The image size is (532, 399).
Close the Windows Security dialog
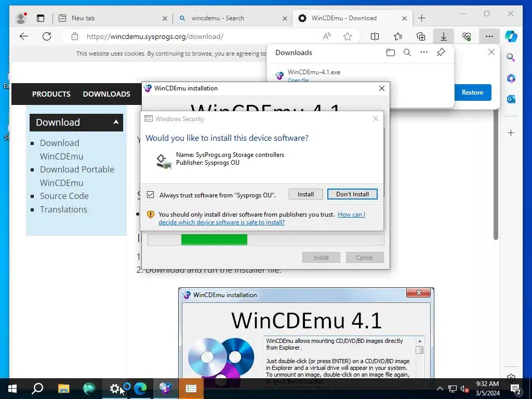click(x=375, y=118)
